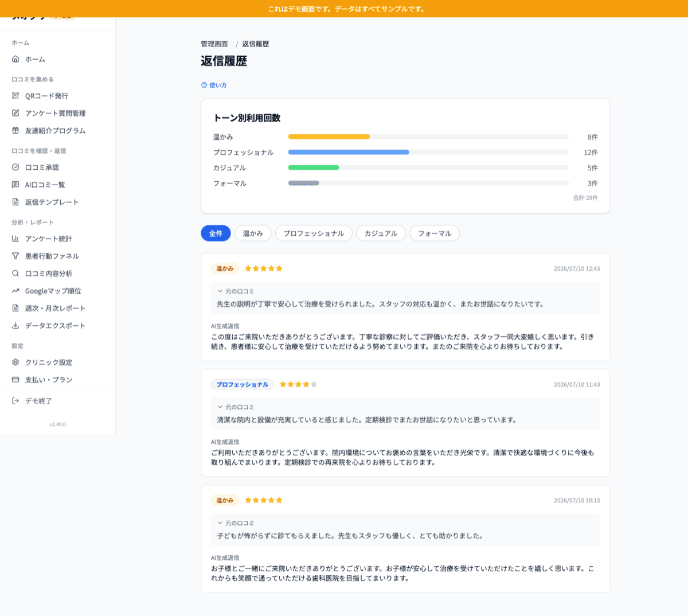Click the gift icon for referral program
The image size is (688, 616).
click(15, 130)
